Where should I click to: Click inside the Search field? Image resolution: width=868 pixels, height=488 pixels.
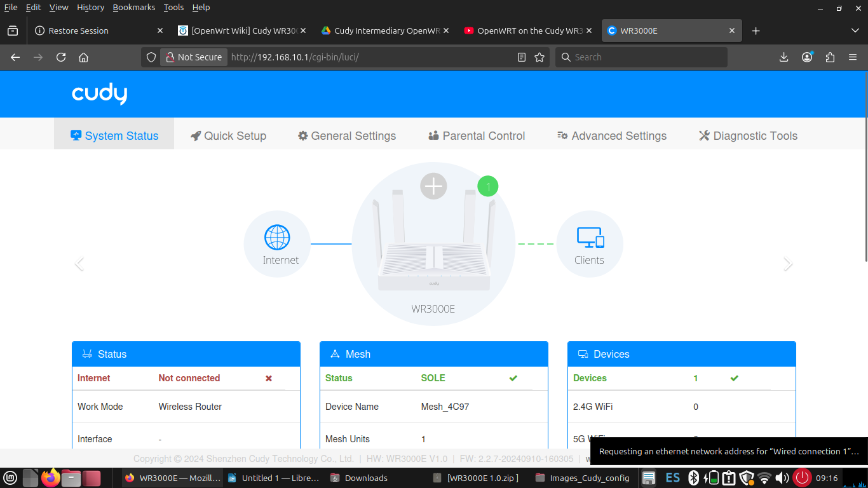pyautogui.click(x=642, y=57)
